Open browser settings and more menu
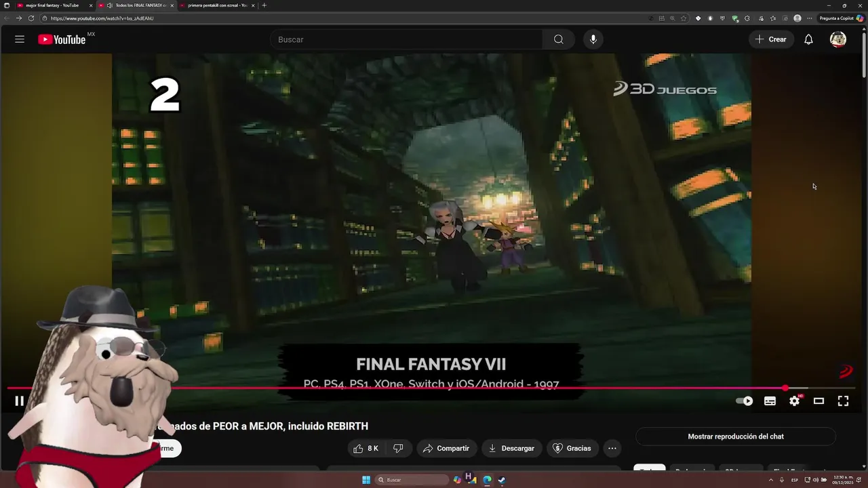Image resolution: width=868 pixels, height=488 pixels. [x=809, y=18]
